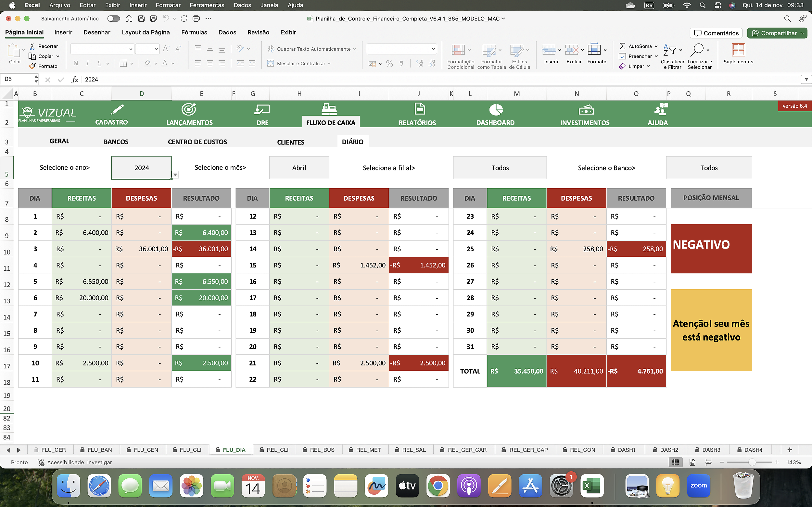Open Localizar e Selecionar
812x507 pixels.
click(x=700, y=56)
